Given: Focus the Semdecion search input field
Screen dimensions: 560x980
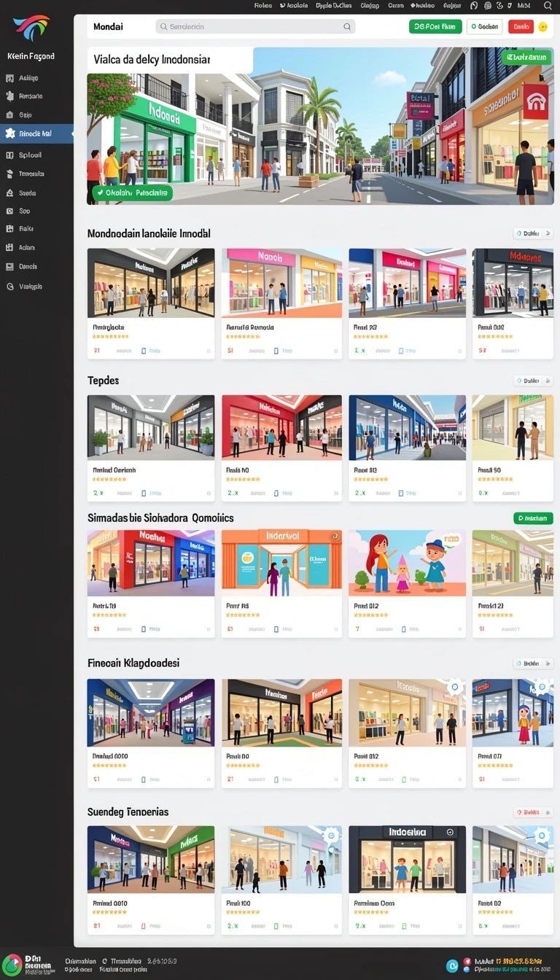Looking at the screenshot, I should (x=255, y=26).
